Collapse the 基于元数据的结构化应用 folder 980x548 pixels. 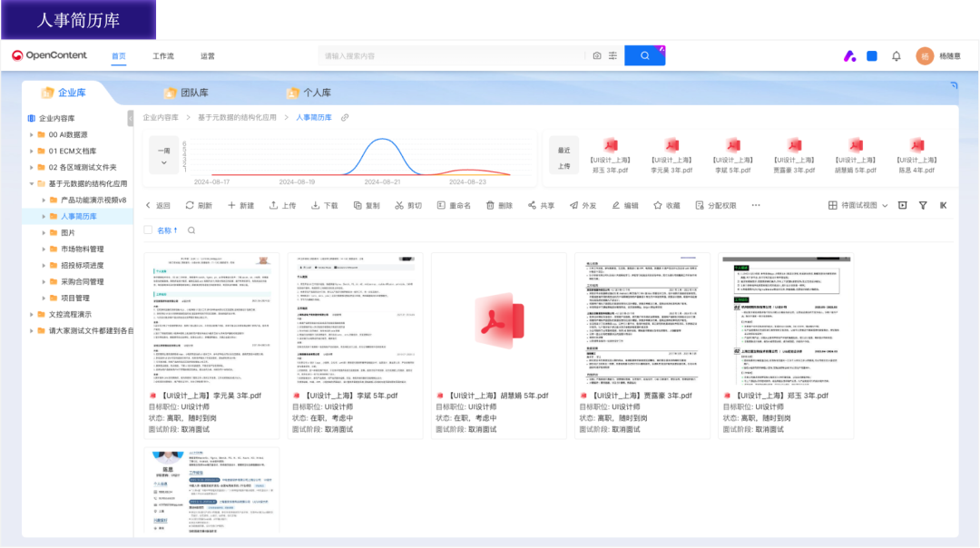point(31,183)
